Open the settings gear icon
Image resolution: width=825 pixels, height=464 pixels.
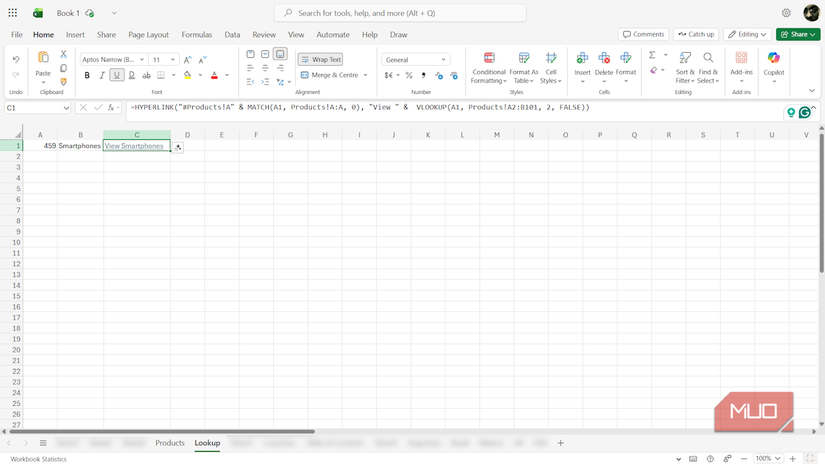click(x=786, y=13)
